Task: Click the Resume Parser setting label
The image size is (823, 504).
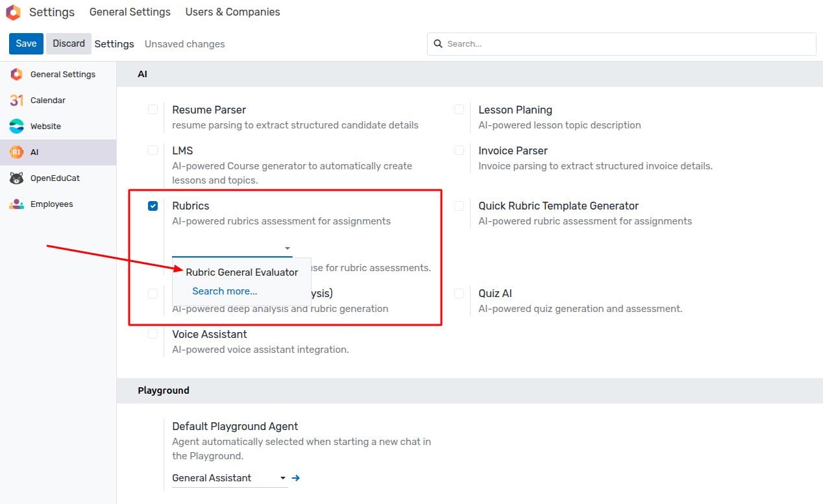Action: pos(209,110)
